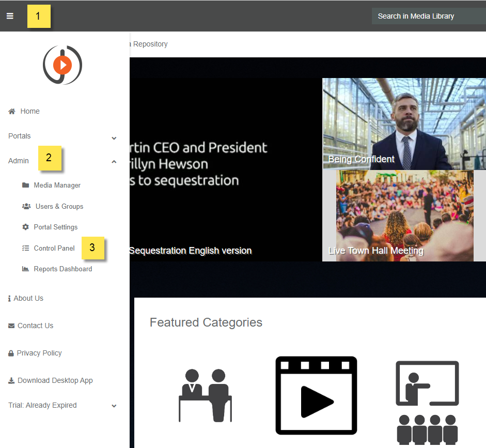Screen dimensions: 486x448
Task: Open the Being Confident video thumbnail
Action: point(404,123)
